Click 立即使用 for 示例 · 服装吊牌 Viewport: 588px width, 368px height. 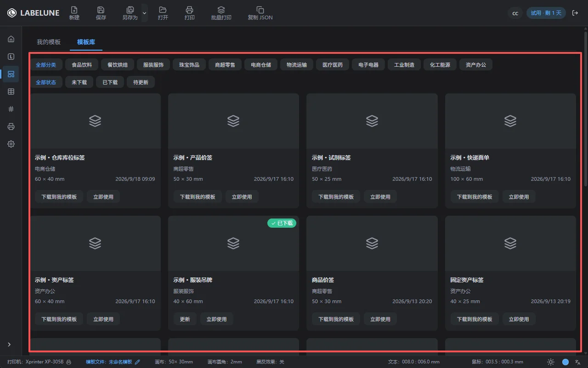pyautogui.click(x=216, y=319)
